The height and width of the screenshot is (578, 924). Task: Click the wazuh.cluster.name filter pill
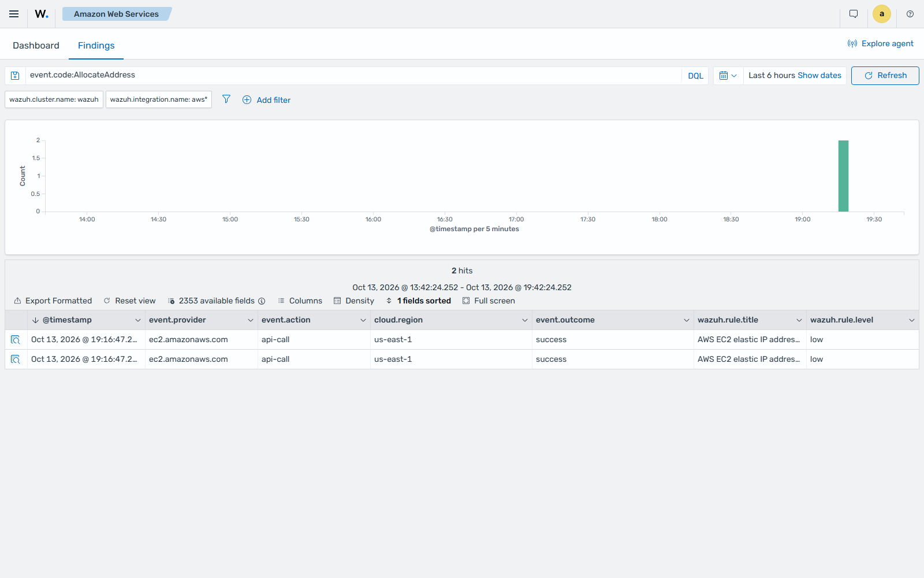point(54,99)
